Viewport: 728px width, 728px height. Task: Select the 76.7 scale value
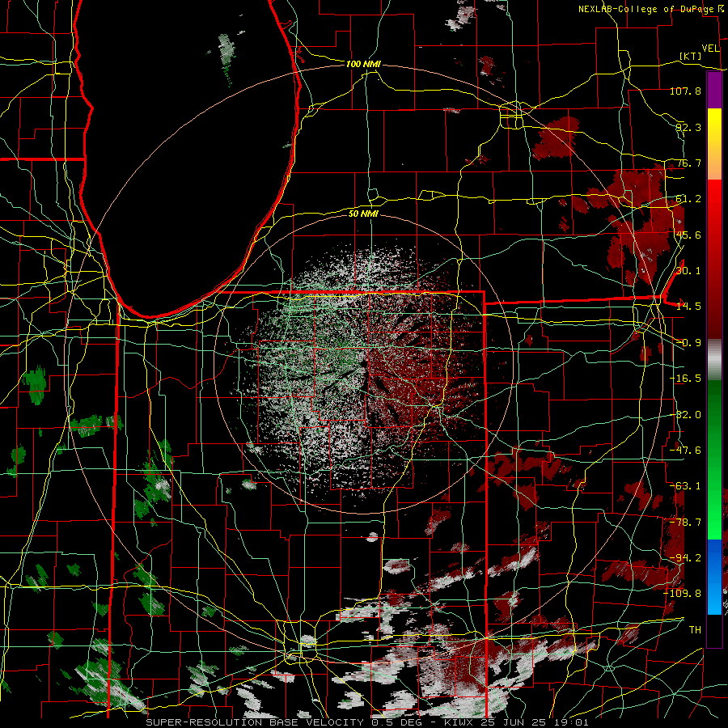click(x=688, y=163)
